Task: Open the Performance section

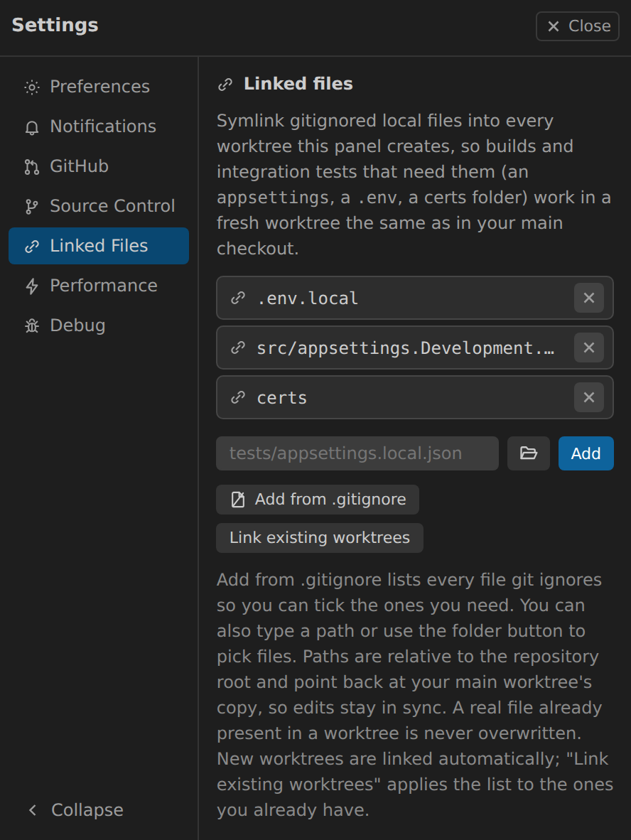Action: (x=99, y=286)
